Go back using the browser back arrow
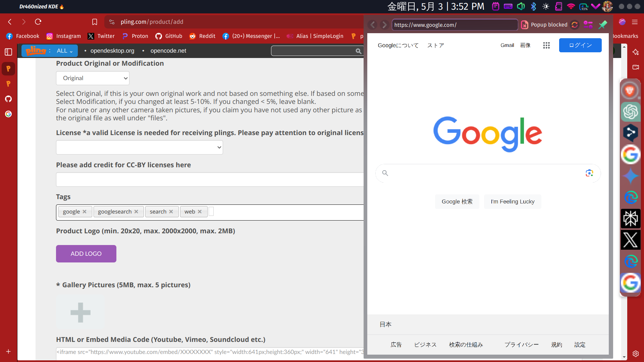Screen dimensions: 644x362 coord(10,22)
